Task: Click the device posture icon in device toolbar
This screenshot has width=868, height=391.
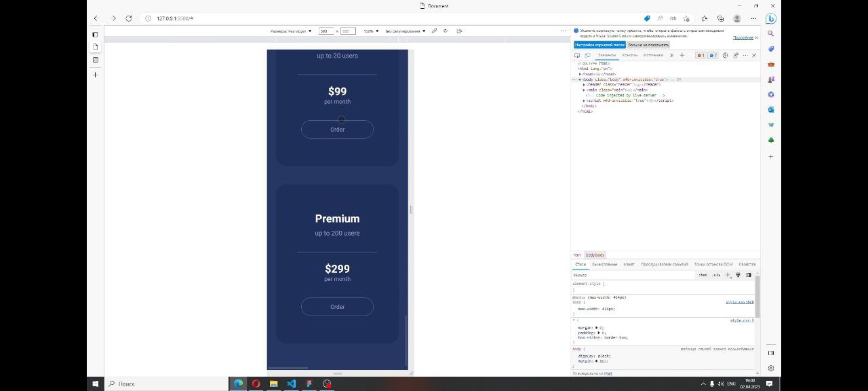Action: (x=459, y=31)
